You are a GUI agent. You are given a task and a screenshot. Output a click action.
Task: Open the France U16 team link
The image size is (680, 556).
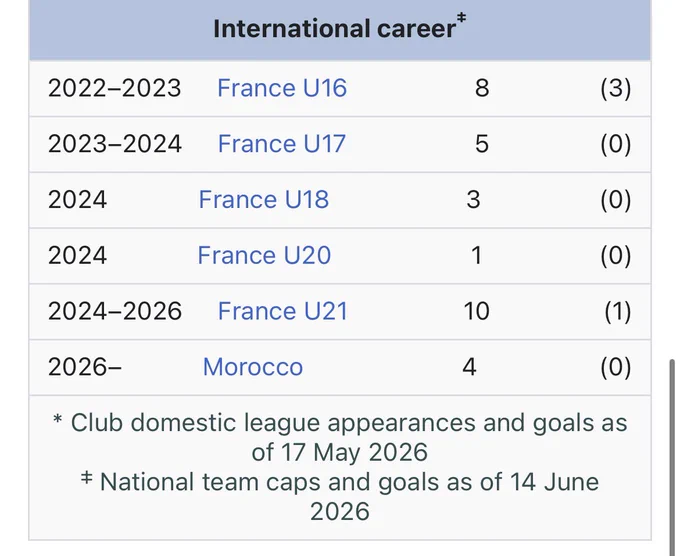[282, 88]
